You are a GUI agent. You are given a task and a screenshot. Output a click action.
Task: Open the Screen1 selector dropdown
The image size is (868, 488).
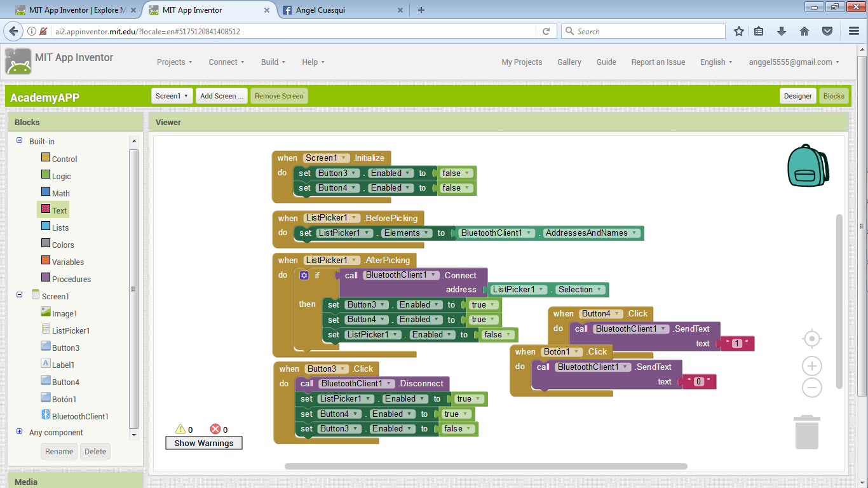coord(172,96)
